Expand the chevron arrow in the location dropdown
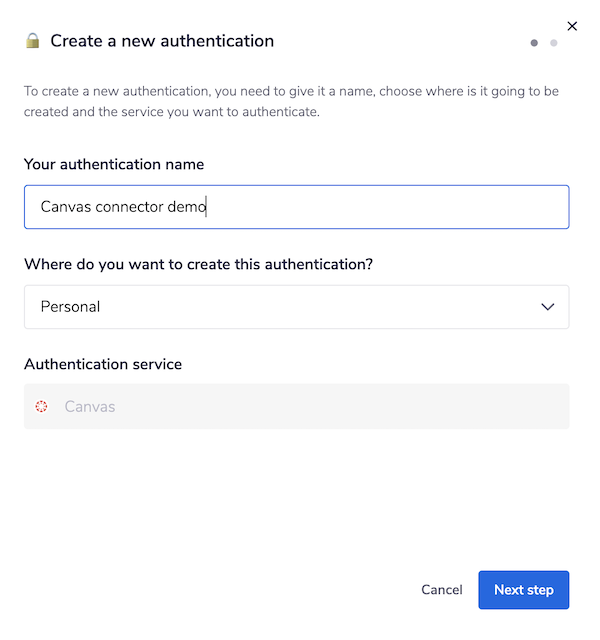This screenshot has width=600, height=640. 547,307
